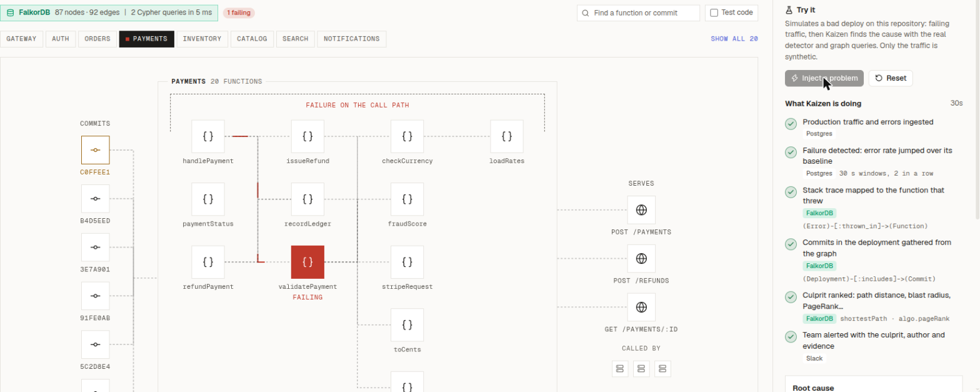980x392 pixels.
Task: Click the FAILURE ON THE CALL PATH label
Action: pyautogui.click(x=357, y=105)
